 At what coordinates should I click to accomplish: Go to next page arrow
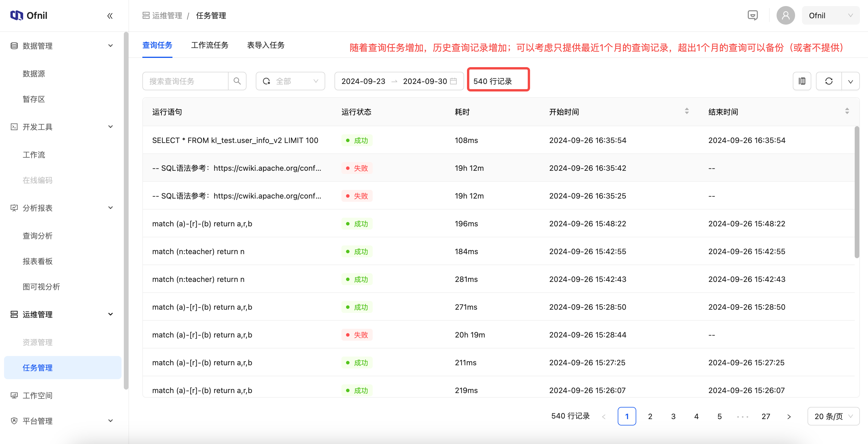789,417
